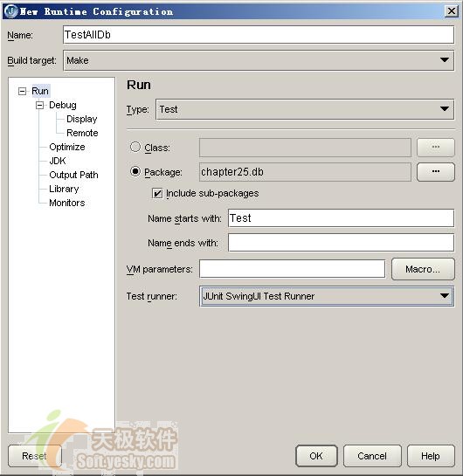Collapse the Debug tree node
The width and height of the screenshot is (463, 476).
point(40,105)
